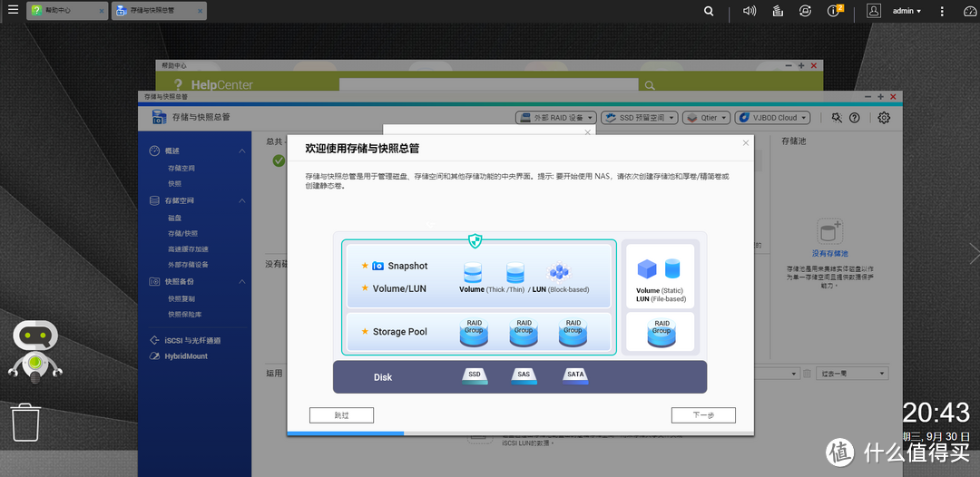Click the Volume (Static) cube icon

pyautogui.click(x=647, y=269)
